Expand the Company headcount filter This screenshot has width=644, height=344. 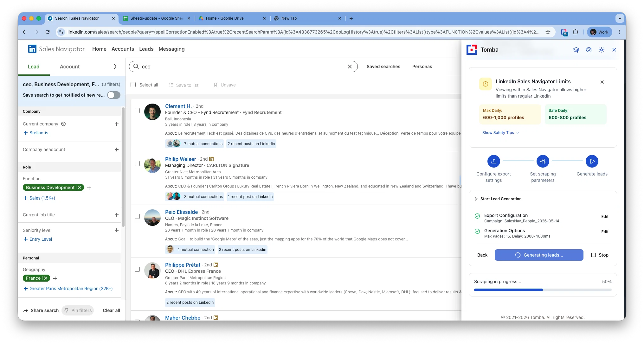(x=117, y=150)
